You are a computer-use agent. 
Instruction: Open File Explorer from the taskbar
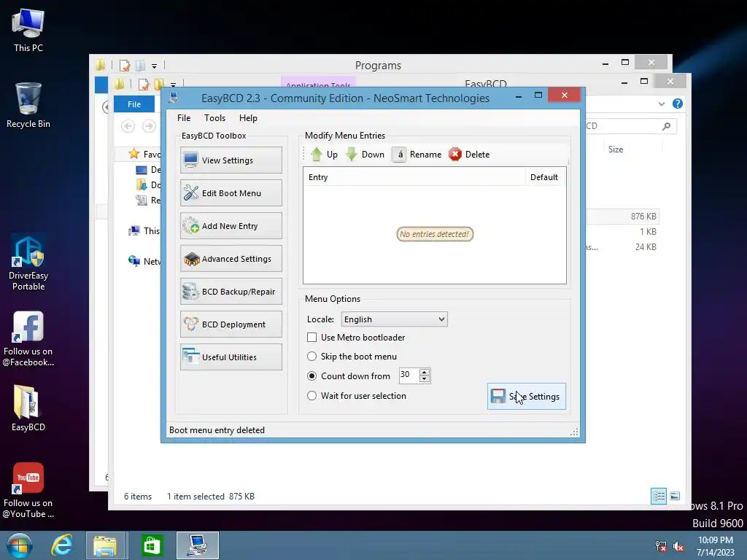(107, 545)
